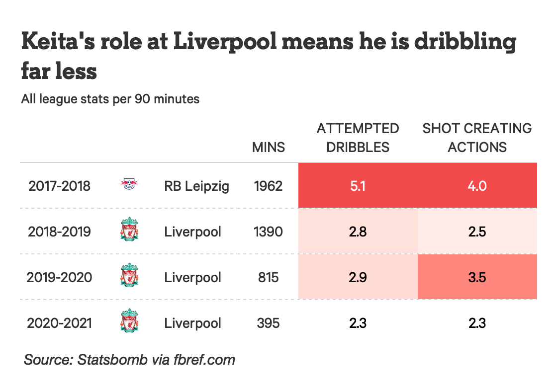Click the 815 minutes value

coord(268,277)
